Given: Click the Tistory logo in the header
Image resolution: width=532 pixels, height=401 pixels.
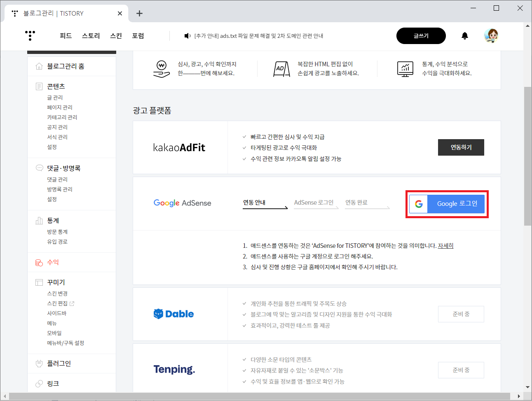Looking at the screenshot, I should point(30,35).
